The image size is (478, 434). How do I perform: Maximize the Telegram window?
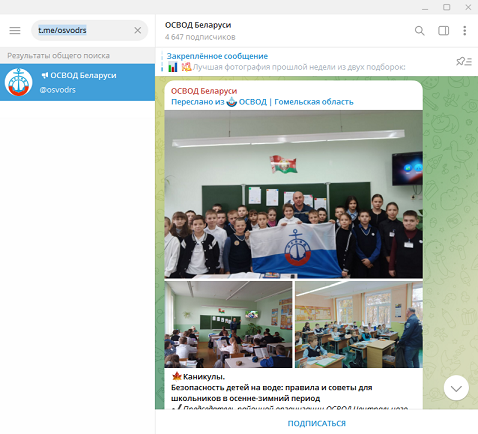tap(447, 7)
